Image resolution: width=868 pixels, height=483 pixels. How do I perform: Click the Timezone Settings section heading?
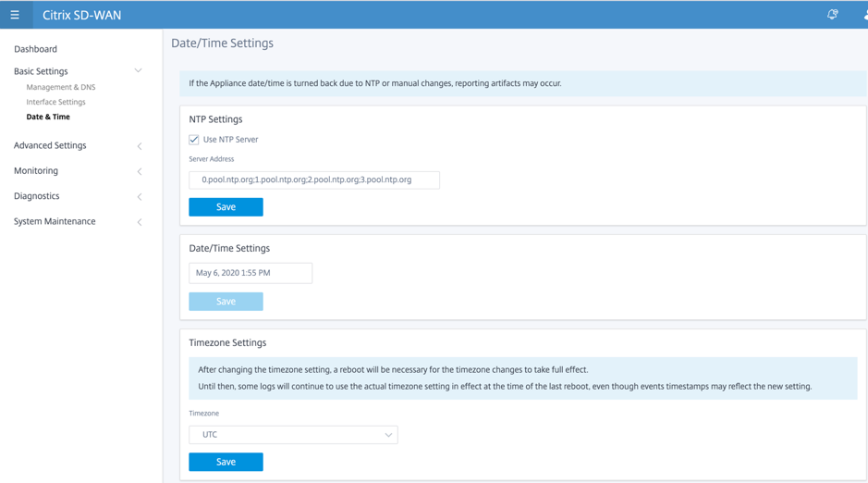tap(227, 342)
